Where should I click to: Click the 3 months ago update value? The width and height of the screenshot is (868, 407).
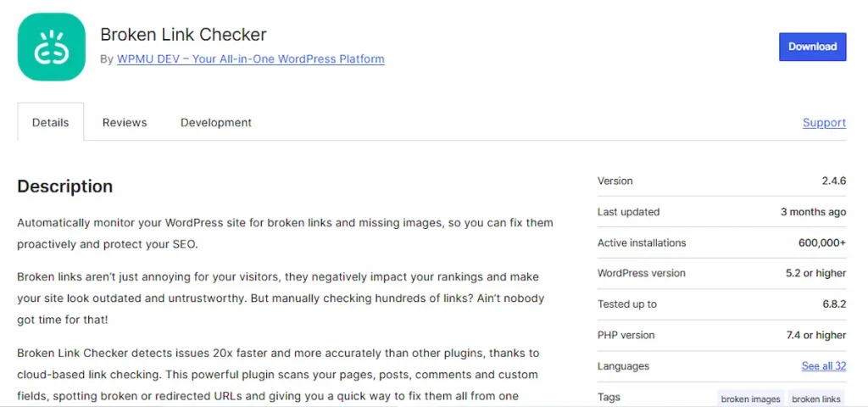tap(813, 212)
